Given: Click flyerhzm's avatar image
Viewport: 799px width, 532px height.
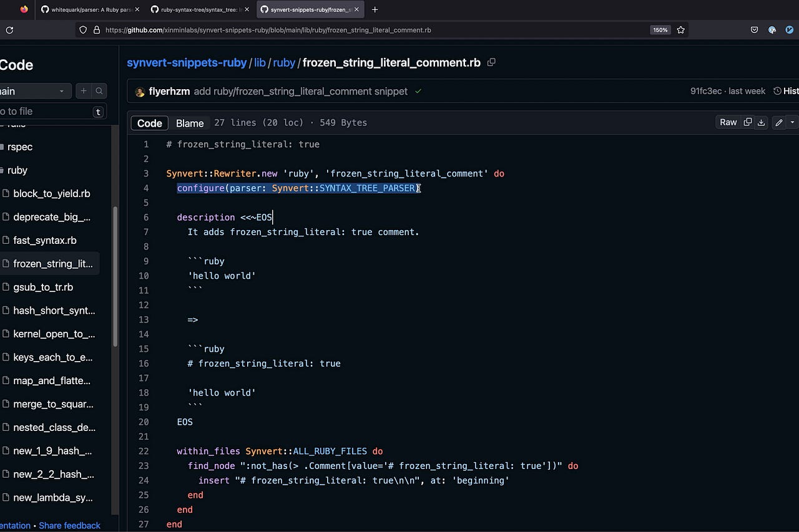Looking at the screenshot, I should click(140, 92).
